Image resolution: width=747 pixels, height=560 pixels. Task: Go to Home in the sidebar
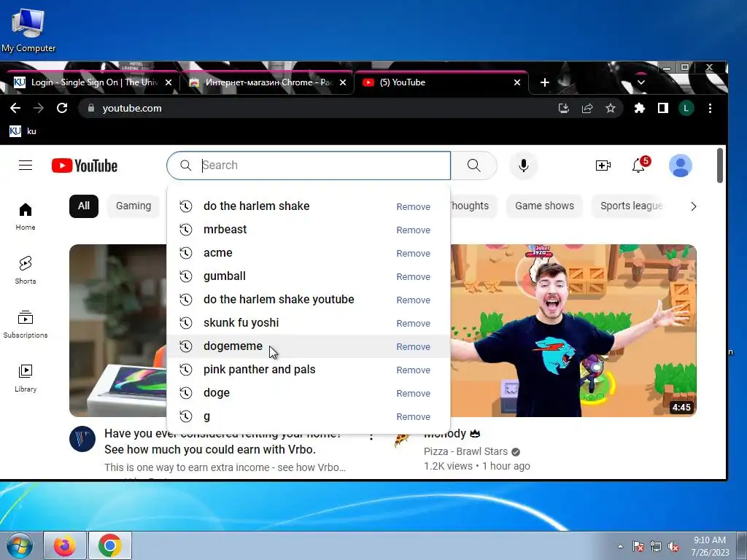coord(26,217)
